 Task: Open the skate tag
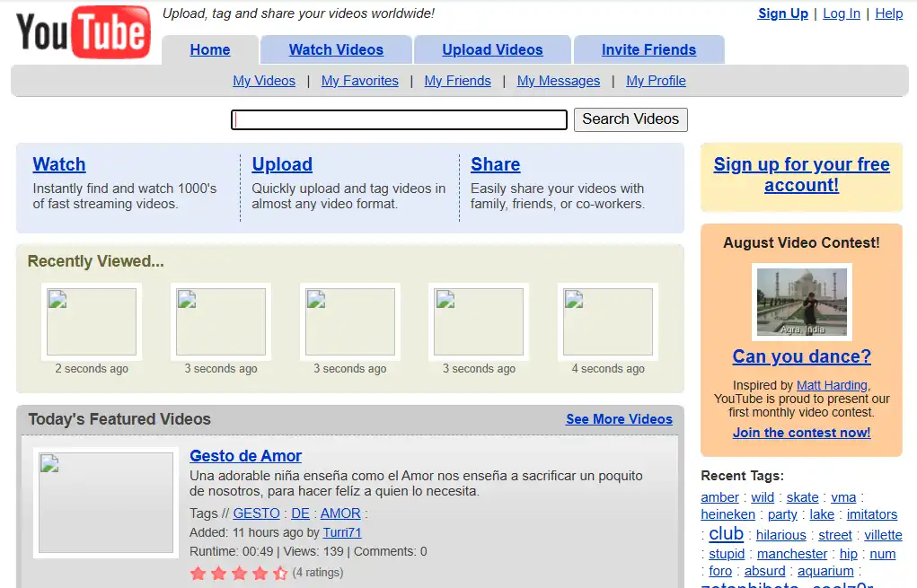[802, 496]
